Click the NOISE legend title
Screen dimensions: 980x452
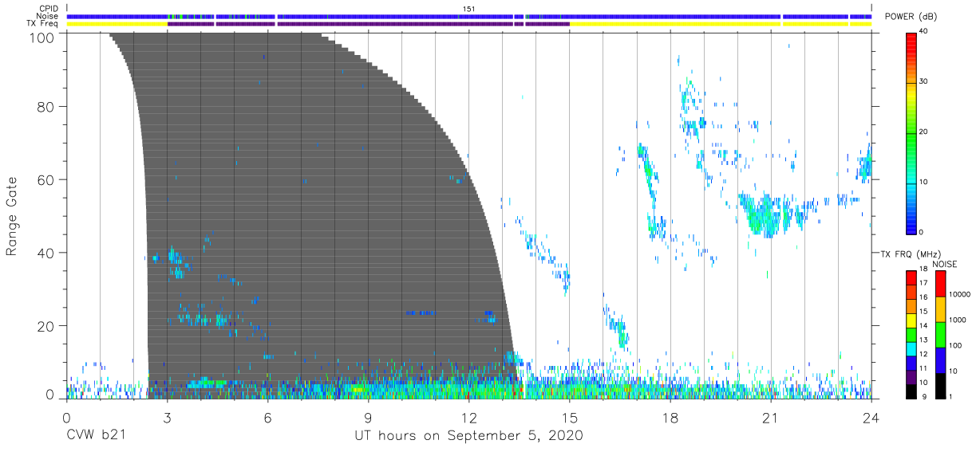click(x=945, y=264)
